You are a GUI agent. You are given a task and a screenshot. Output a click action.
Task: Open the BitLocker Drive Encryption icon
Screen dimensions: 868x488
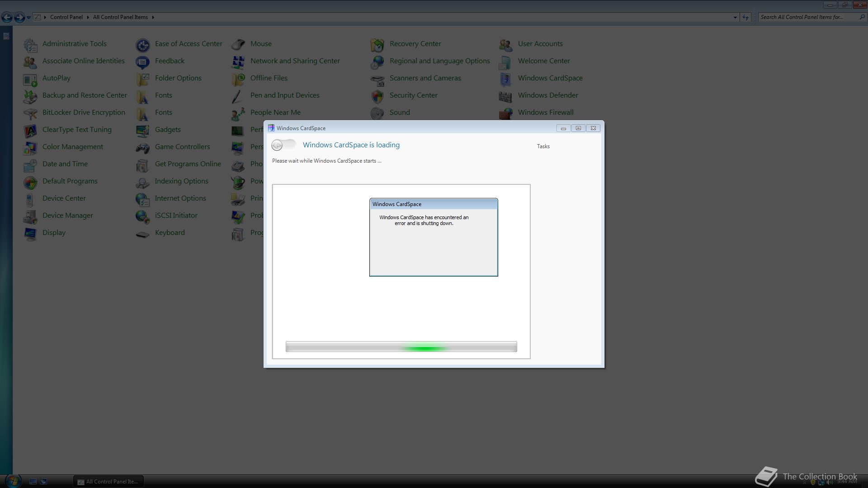tap(30, 113)
